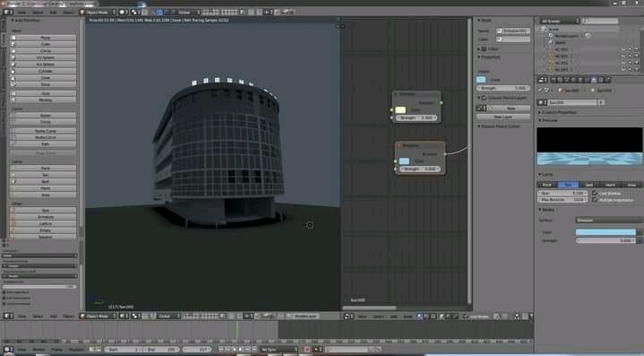Add a Cone mesh primitive
644x356 pixels.
point(43,77)
